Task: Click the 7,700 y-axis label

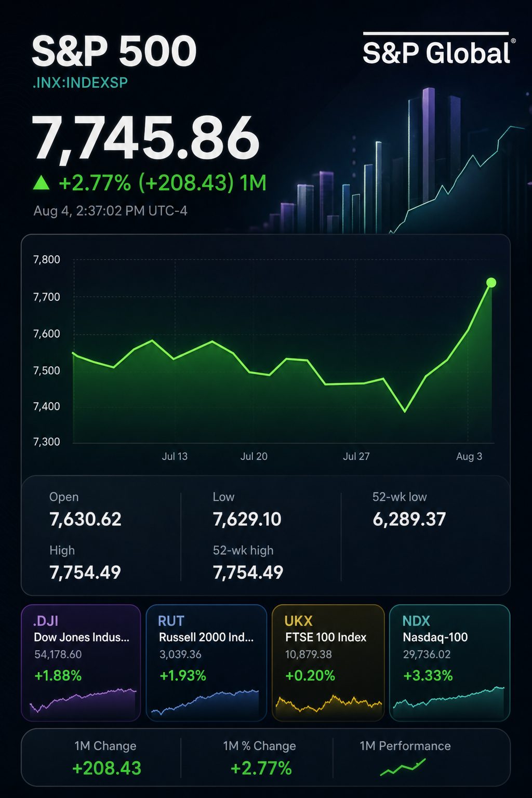Action: tap(47, 297)
